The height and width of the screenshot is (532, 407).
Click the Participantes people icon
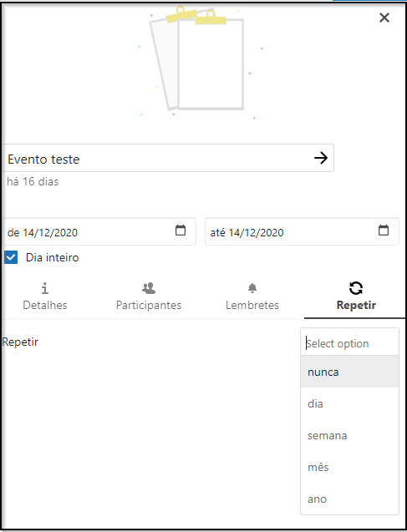148,288
